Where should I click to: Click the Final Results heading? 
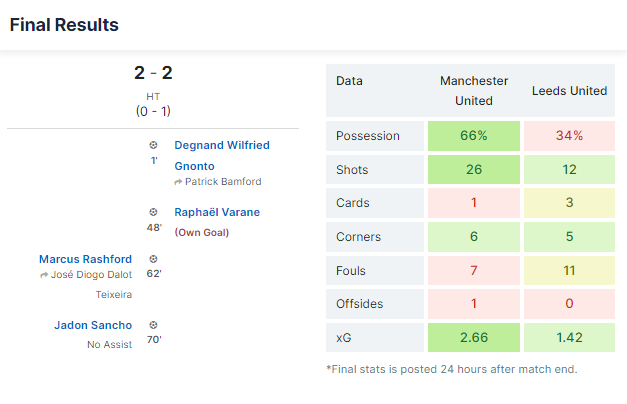tap(64, 25)
